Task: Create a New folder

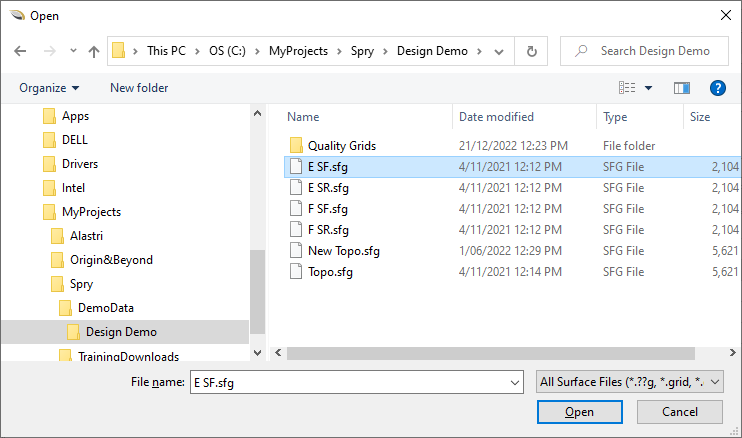Action: click(x=139, y=88)
